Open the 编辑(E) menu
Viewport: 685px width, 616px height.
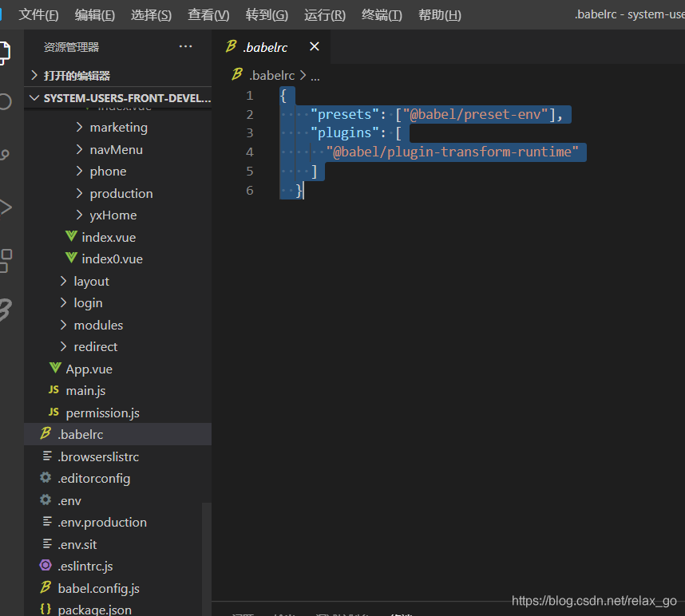pos(95,15)
